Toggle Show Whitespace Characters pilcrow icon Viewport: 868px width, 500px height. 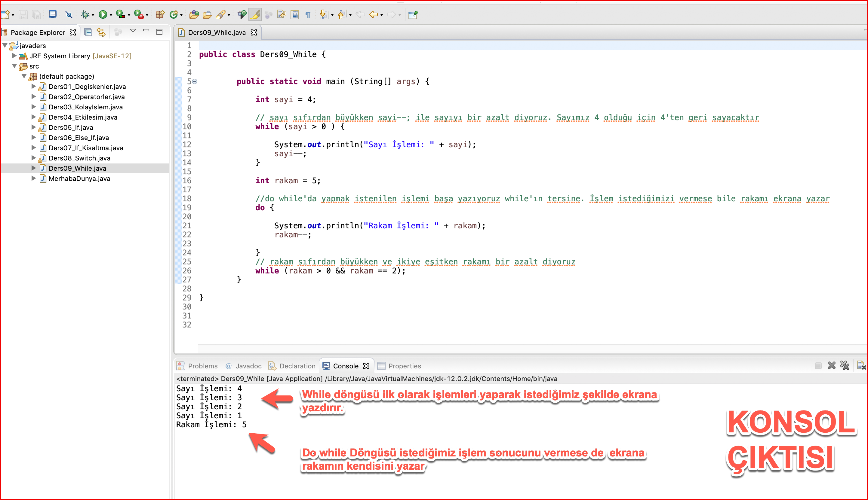click(x=308, y=14)
